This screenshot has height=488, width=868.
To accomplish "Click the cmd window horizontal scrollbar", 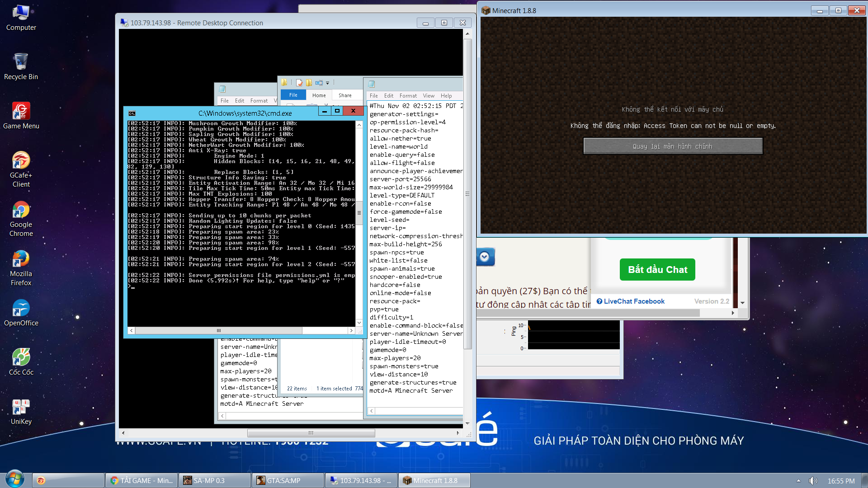I will pyautogui.click(x=219, y=331).
